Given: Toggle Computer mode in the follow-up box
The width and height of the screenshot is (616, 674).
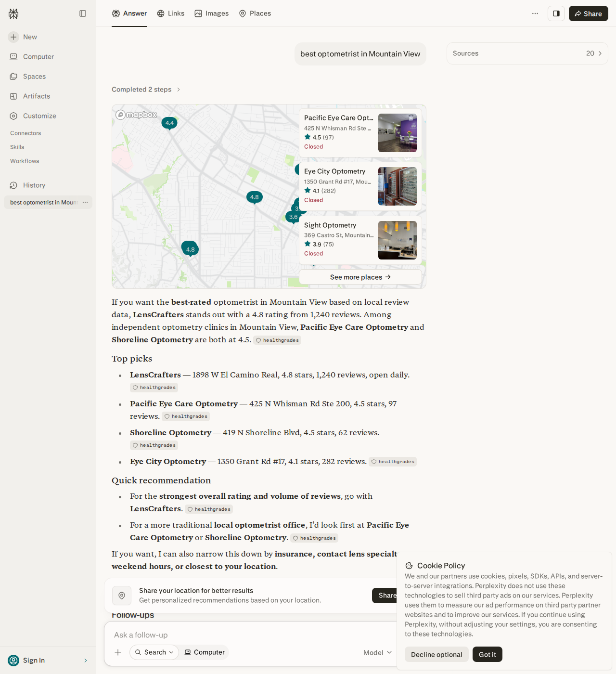Looking at the screenshot, I should tap(205, 652).
